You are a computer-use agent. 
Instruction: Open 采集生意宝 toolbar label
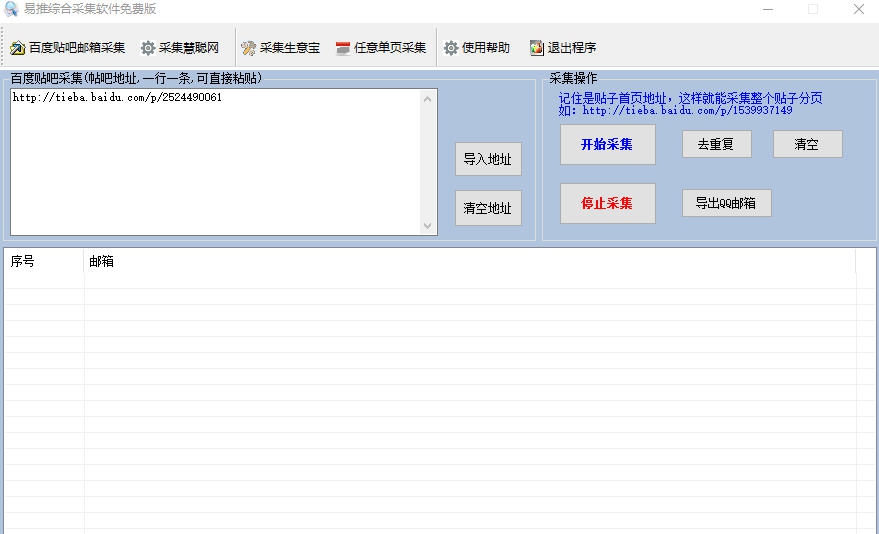pos(289,48)
